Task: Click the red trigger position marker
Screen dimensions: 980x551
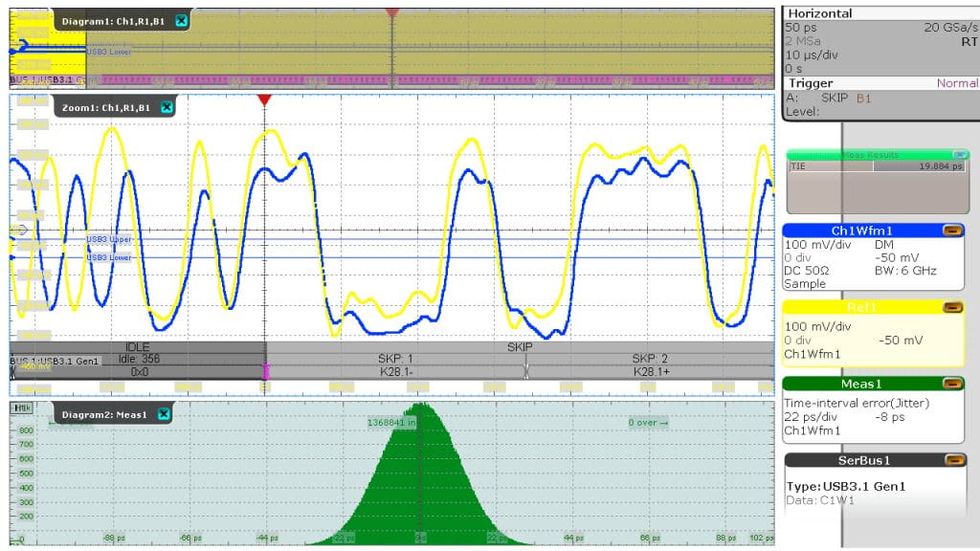Action: click(x=265, y=99)
